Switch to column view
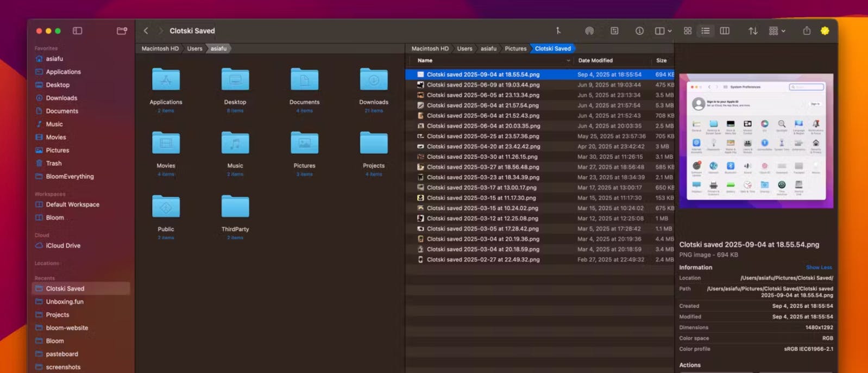Image resolution: width=868 pixels, height=373 pixels. click(725, 31)
